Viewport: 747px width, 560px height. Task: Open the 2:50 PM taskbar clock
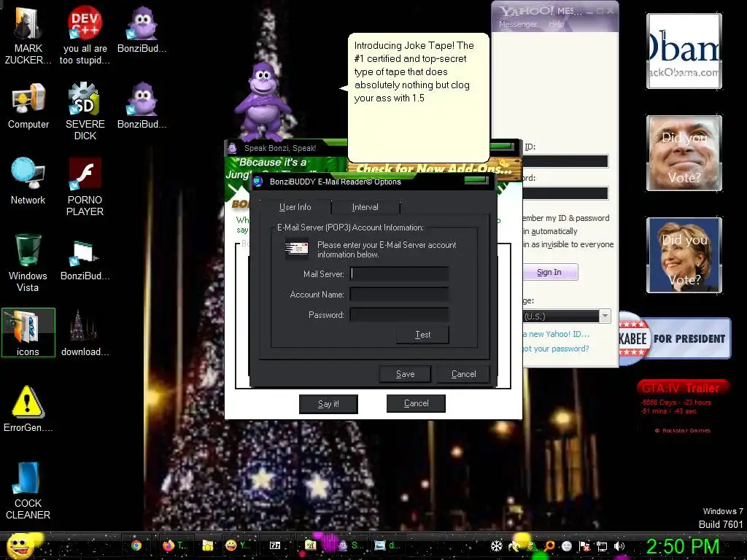click(x=682, y=546)
